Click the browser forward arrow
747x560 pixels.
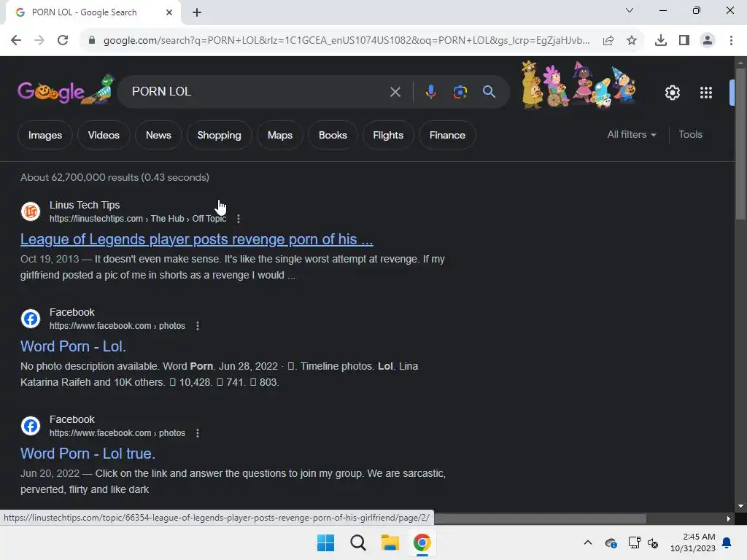(x=39, y=41)
